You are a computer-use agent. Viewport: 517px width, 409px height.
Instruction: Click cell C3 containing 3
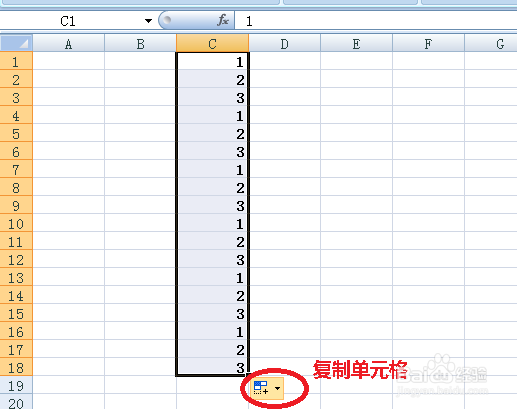tap(212, 97)
